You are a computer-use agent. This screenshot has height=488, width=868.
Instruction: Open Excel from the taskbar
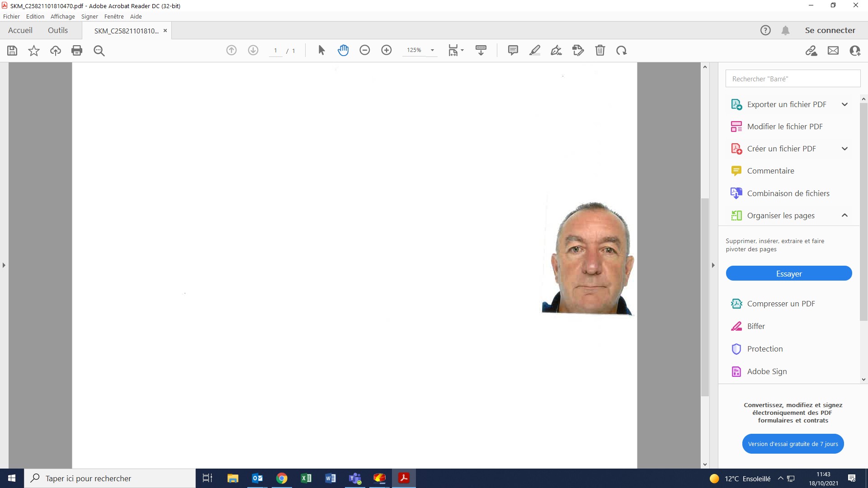tap(306, 478)
